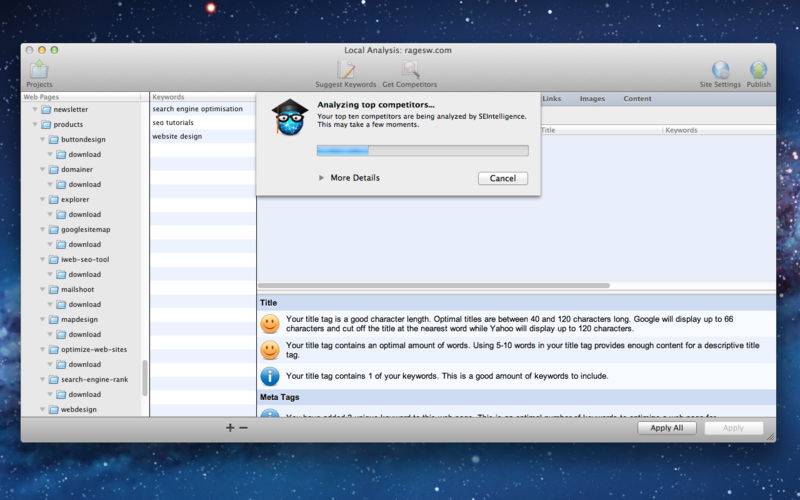Click the competitor analysis progress bar
This screenshot has width=800, height=500.
pyautogui.click(x=422, y=151)
